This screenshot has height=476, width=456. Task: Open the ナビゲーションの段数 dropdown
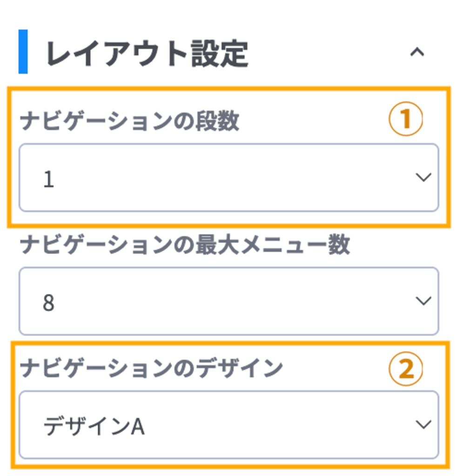coord(228,178)
